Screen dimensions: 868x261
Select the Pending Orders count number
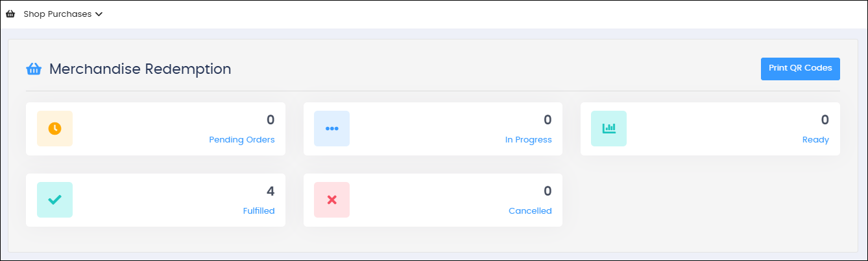tap(271, 120)
